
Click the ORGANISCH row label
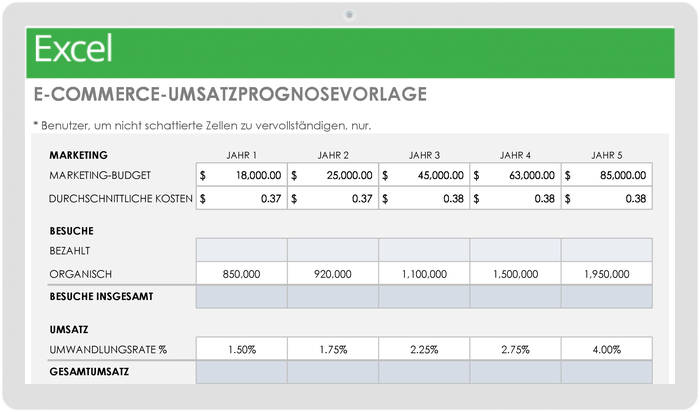point(80,274)
